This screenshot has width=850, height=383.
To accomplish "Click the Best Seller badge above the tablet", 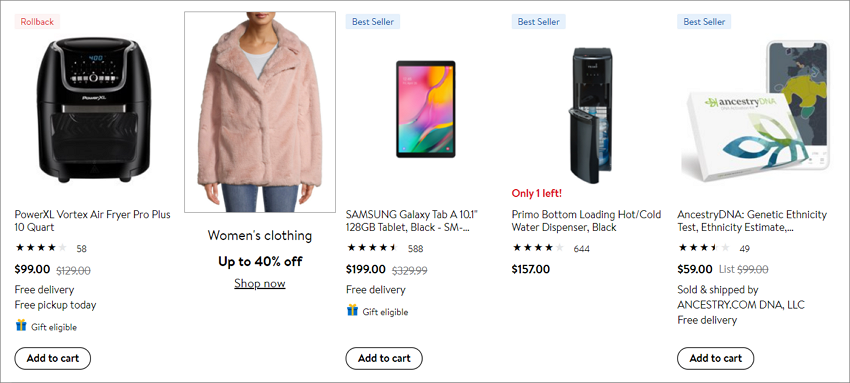I will pyautogui.click(x=372, y=22).
